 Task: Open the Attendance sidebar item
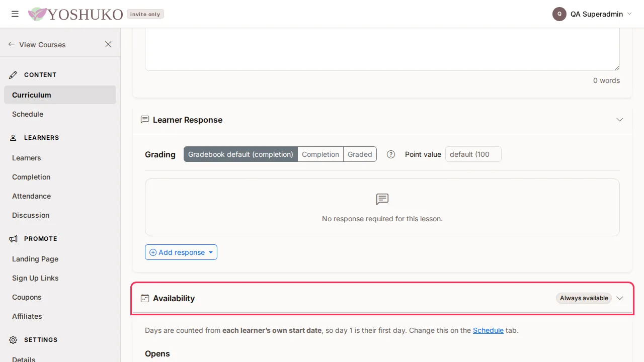pos(60,196)
